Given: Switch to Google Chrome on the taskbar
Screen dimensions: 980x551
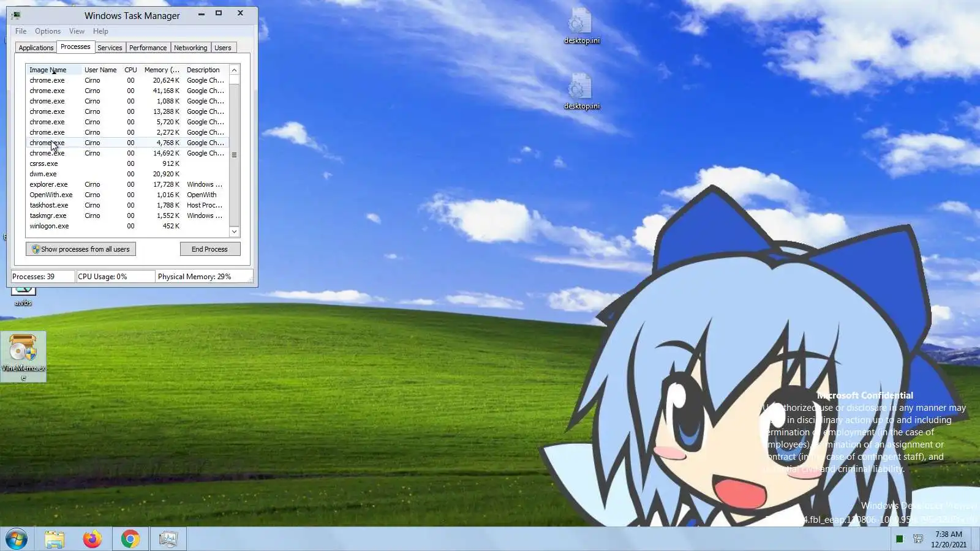Looking at the screenshot, I should [x=130, y=539].
